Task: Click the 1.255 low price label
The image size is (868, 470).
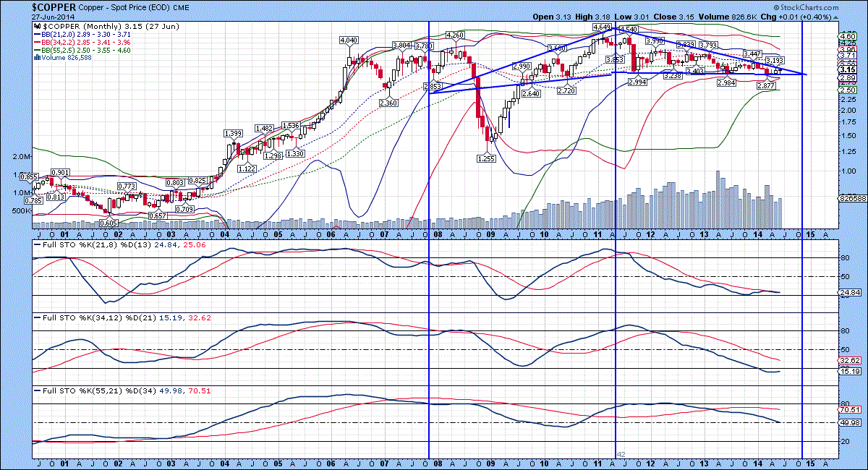Action: coord(487,158)
